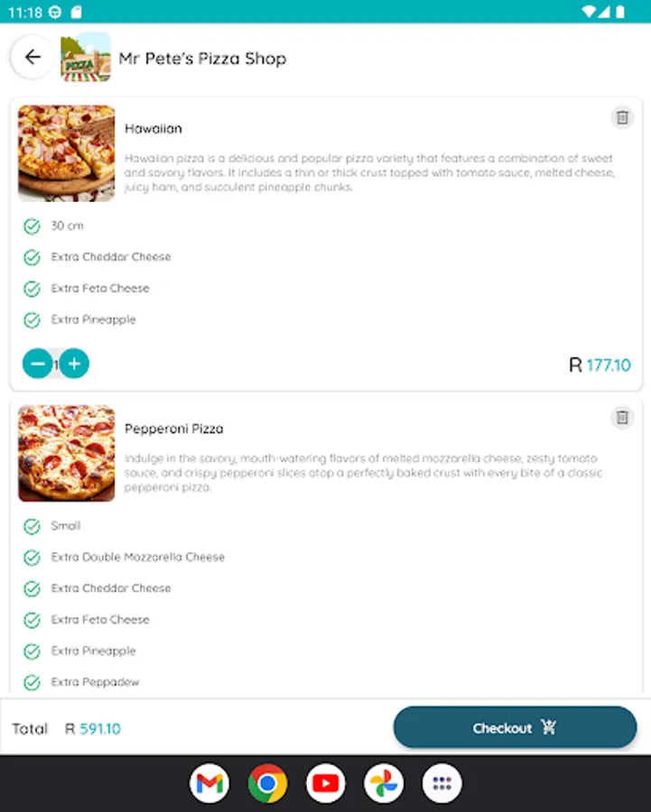Tap the Small size option checkmark
Screen dimensions: 651x812
[x=33, y=527]
